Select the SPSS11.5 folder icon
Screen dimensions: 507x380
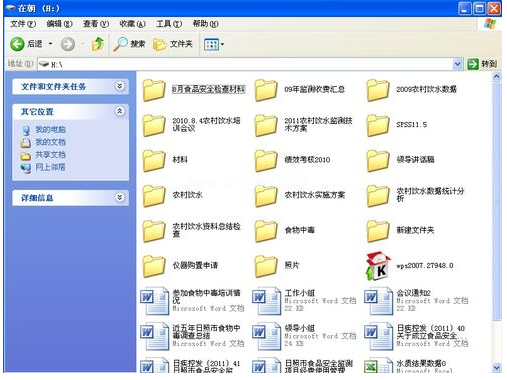coord(378,125)
